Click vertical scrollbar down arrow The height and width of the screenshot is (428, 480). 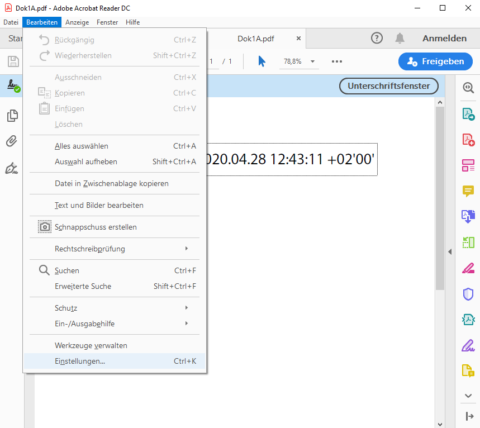point(440,424)
